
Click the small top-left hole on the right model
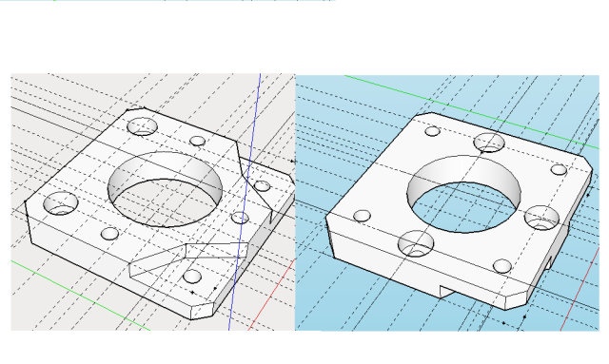[x=432, y=131]
